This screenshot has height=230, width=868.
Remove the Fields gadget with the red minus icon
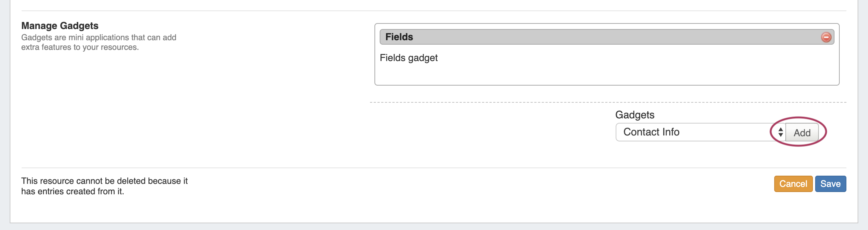coord(826,37)
